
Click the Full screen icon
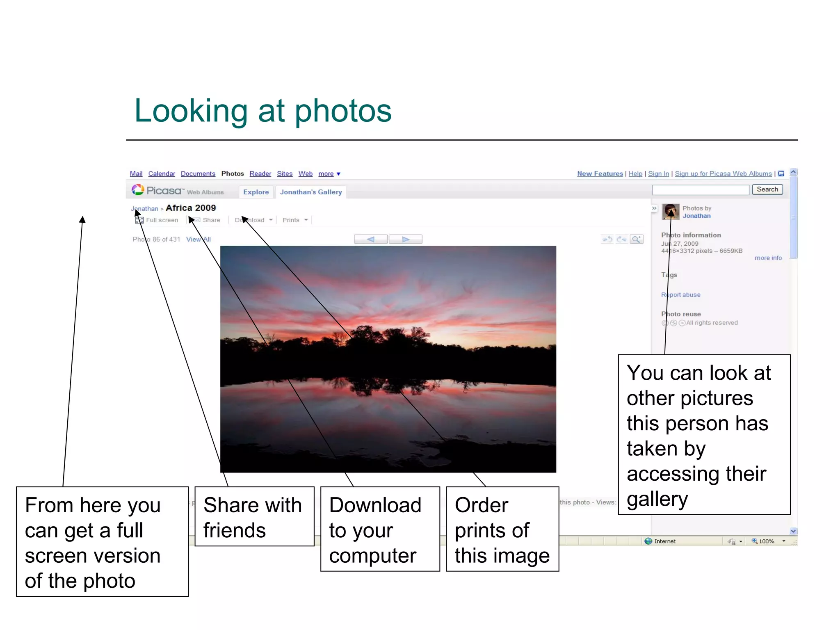[139, 220]
